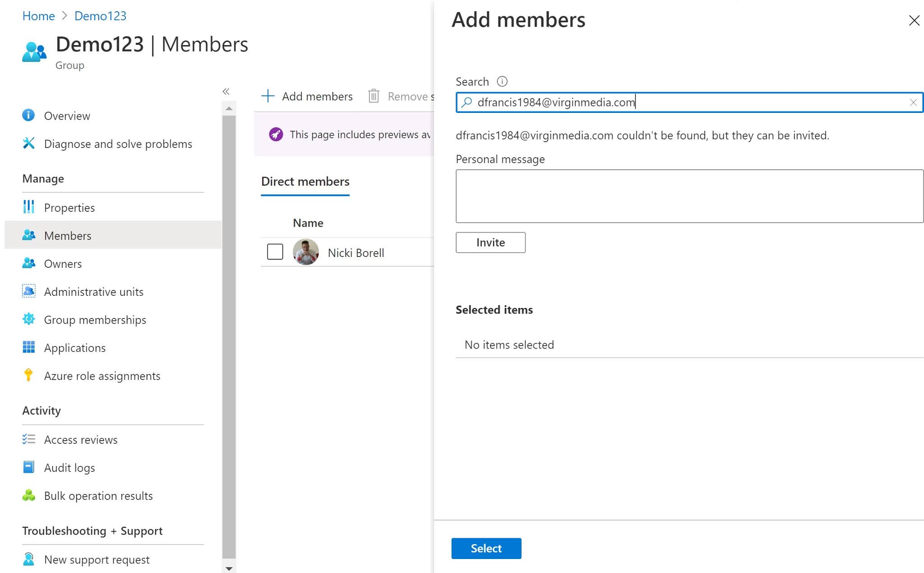Click the Invite button
This screenshot has width=924, height=573.
[490, 242]
